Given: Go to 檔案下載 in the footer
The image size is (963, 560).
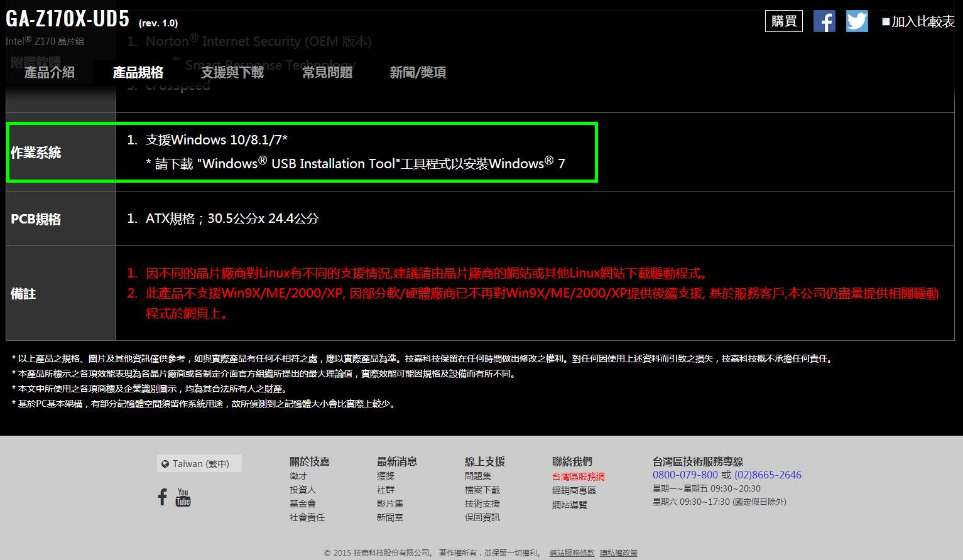Looking at the screenshot, I should pos(482,490).
